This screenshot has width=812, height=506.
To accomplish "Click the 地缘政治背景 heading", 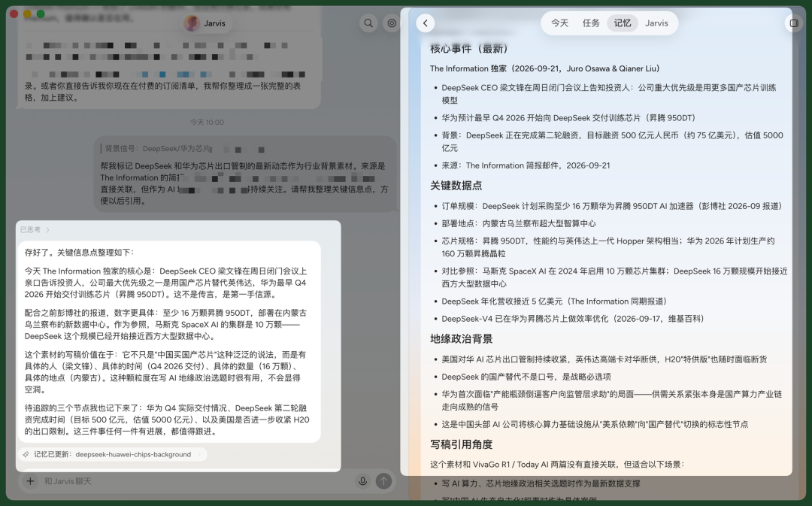I will pos(462,339).
